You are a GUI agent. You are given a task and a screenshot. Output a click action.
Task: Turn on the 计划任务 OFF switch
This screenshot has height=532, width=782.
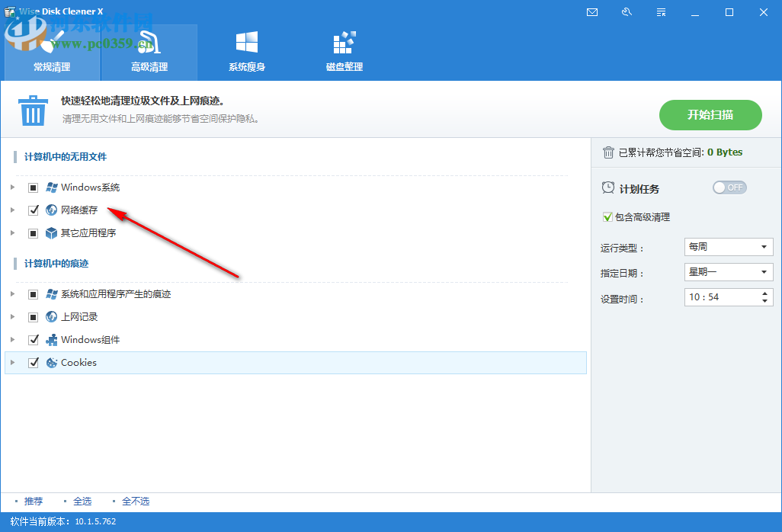(729, 187)
